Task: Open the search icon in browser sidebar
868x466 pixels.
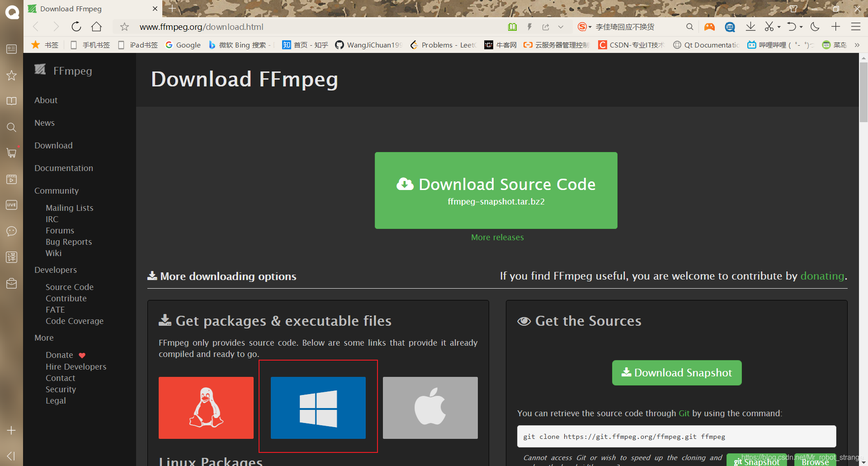Action: [11, 127]
